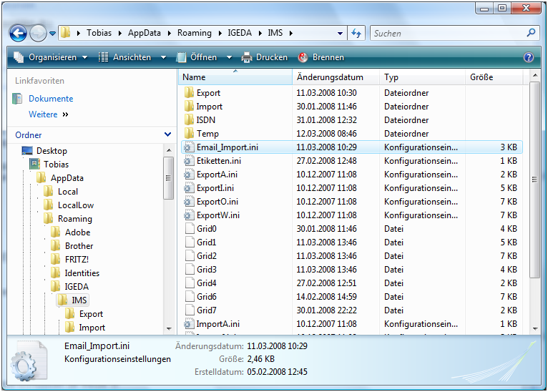Select the FRITZ! folder in the tree

(77, 260)
